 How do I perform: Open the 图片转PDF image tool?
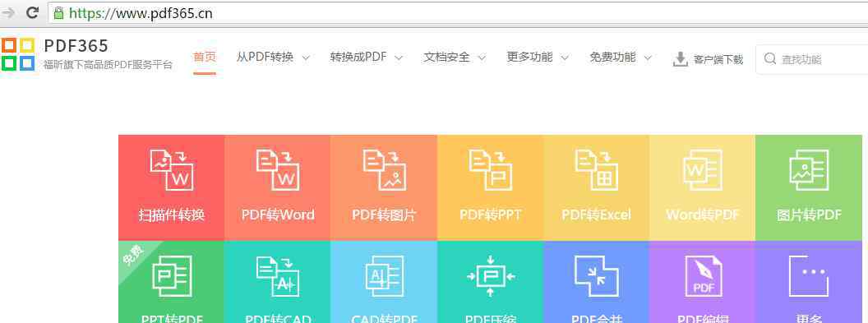(809, 187)
